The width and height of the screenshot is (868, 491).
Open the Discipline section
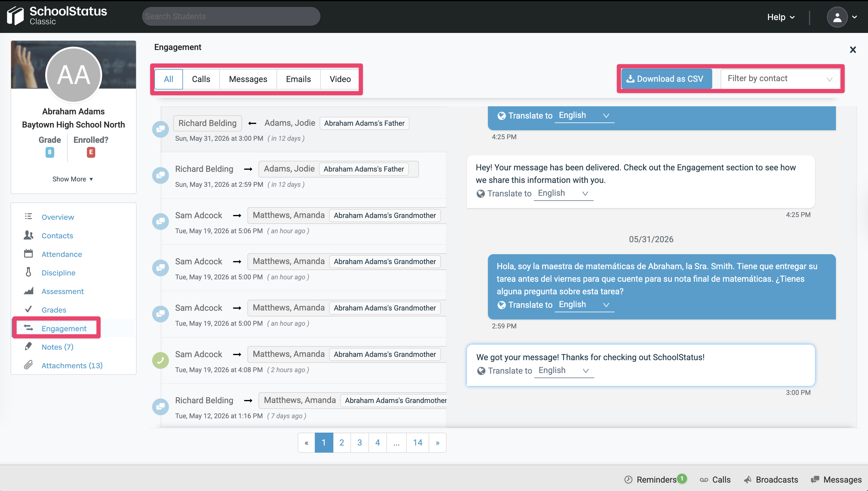point(58,272)
